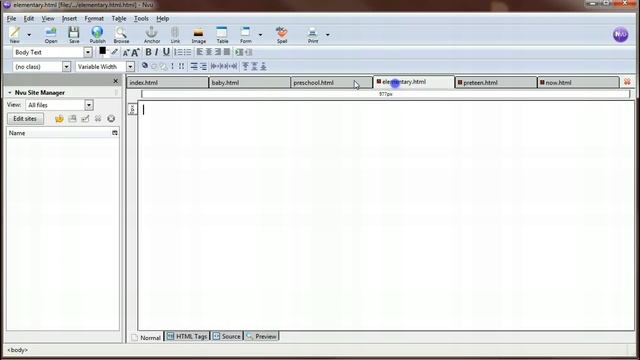Justify the text alignment
640x360 pixels.
[x=227, y=52]
